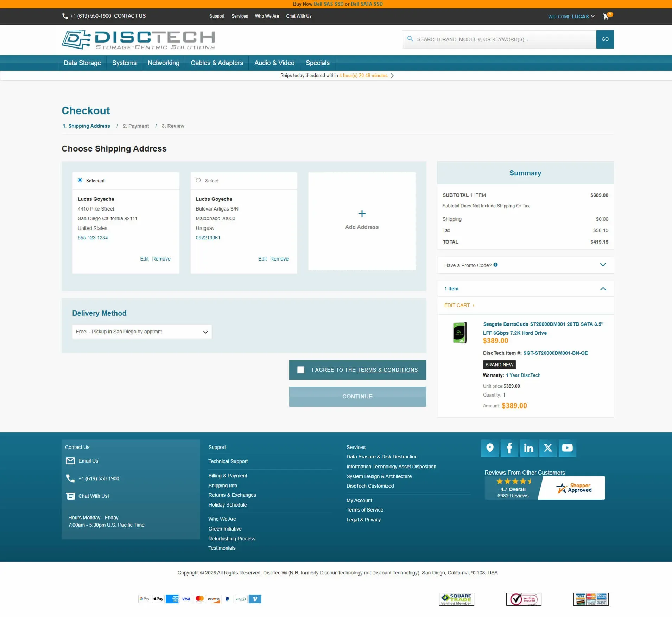
Task: Click the DiscTech logo
Action: [138, 40]
